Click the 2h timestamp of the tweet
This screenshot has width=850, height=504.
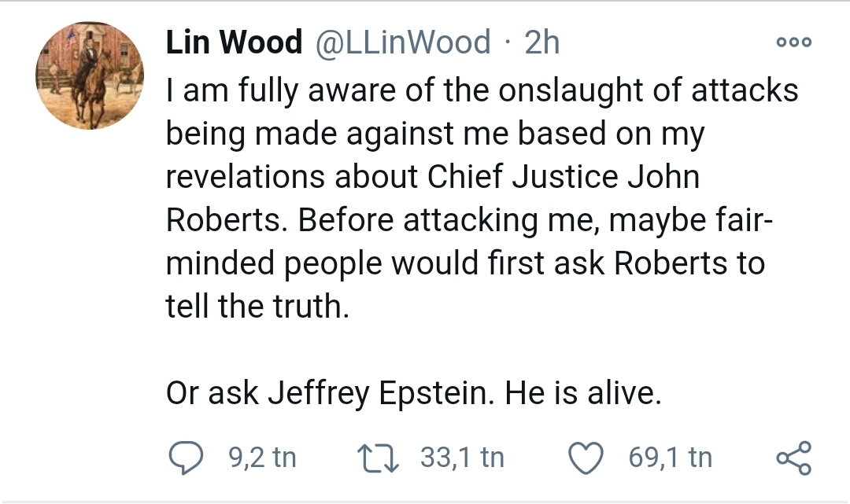541,42
